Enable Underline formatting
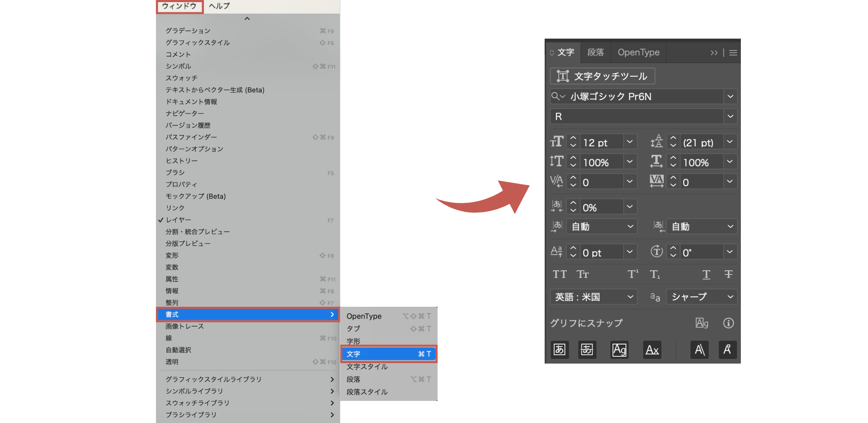This screenshot has width=868, height=423. [706, 274]
